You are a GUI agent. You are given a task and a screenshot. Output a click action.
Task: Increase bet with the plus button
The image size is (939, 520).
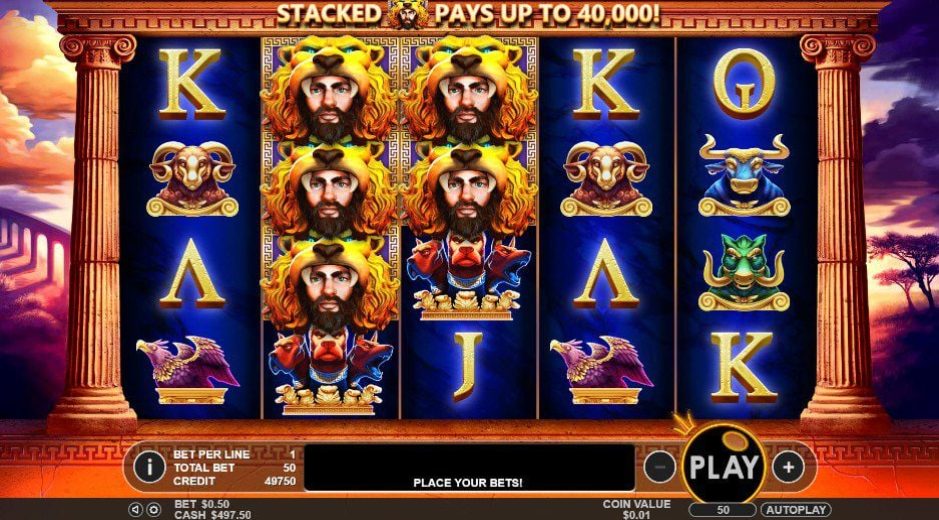click(788, 467)
